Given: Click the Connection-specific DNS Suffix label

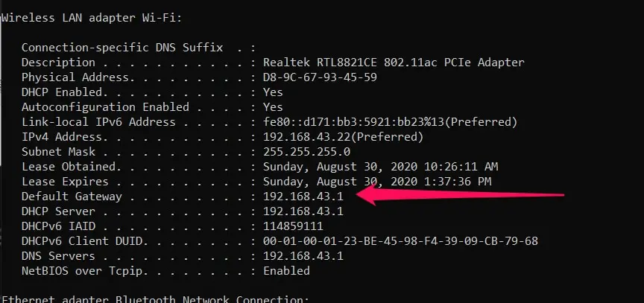Looking at the screenshot, I should point(122,48).
